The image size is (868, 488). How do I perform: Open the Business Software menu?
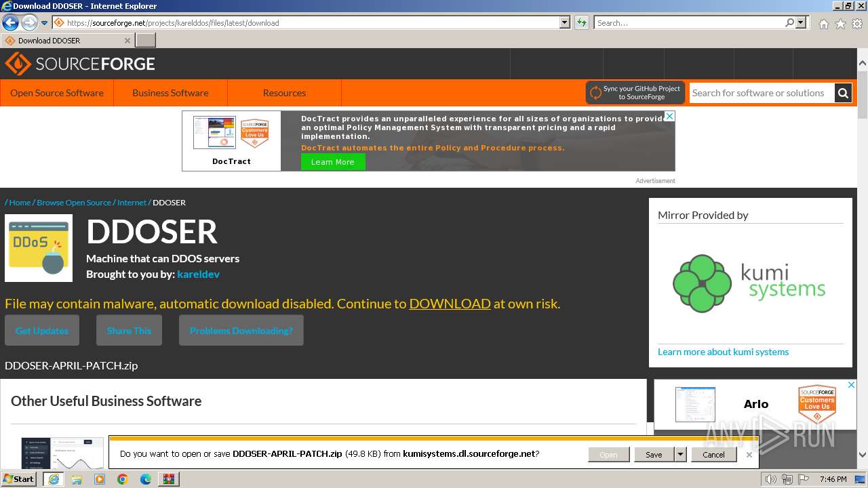tap(170, 93)
